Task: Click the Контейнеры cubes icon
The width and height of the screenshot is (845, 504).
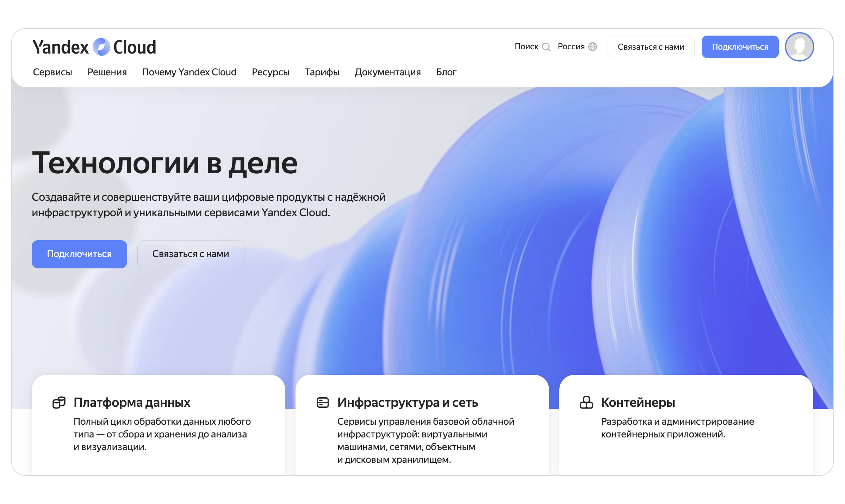Action: pyautogui.click(x=586, y=403)
